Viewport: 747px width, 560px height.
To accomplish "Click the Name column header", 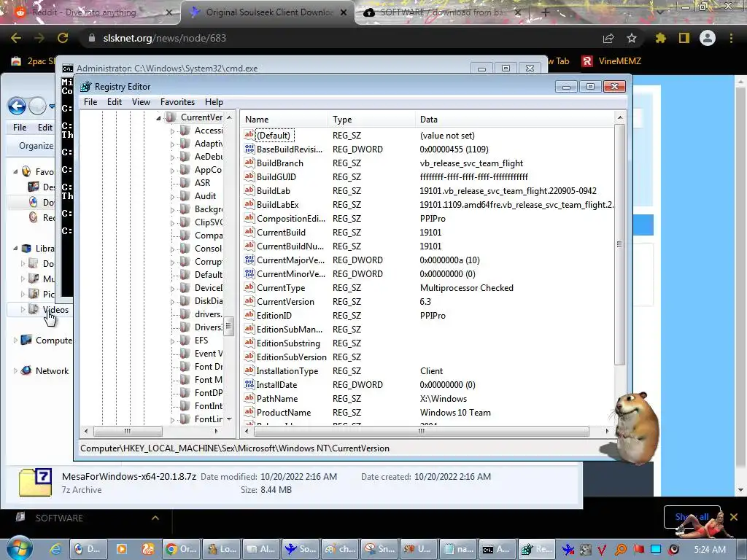I will (x=285, y=120).
